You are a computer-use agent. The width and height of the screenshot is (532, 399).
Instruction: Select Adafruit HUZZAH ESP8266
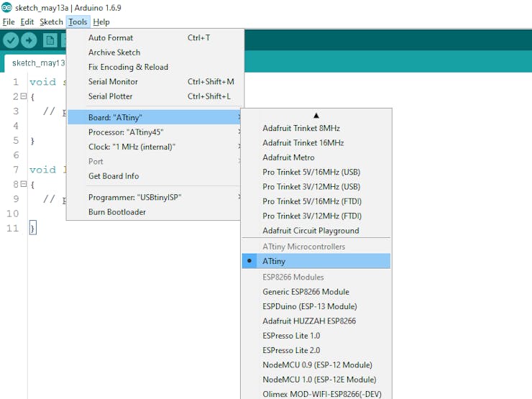(x=316, y=321)
